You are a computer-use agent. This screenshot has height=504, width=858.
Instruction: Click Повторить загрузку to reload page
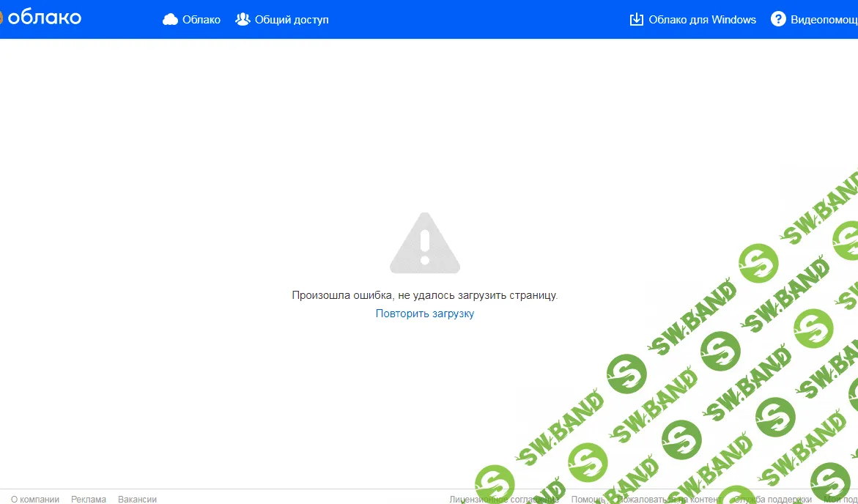(425, 314)
